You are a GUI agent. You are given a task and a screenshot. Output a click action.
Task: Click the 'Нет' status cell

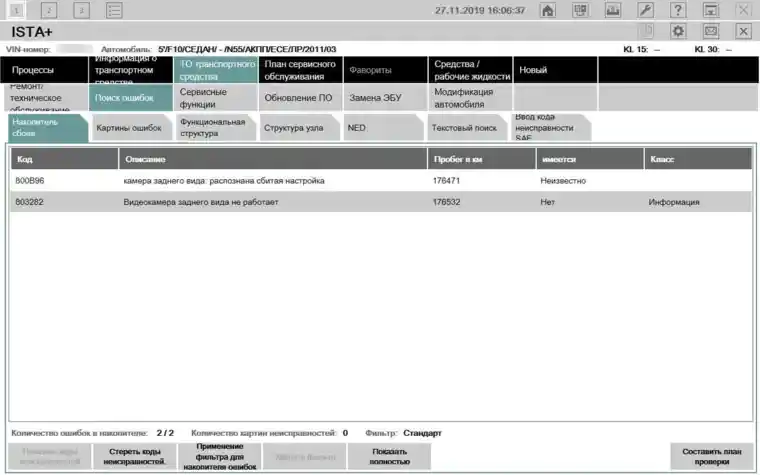click(x=547, y=202)
